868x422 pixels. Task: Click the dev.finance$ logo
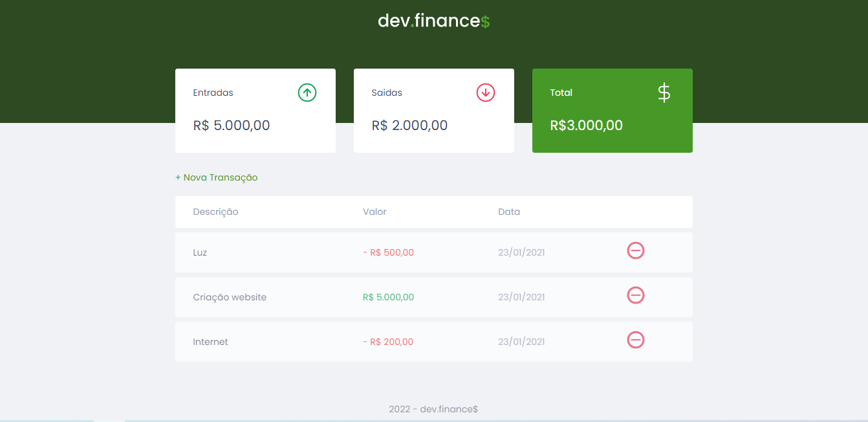[434, 20]
